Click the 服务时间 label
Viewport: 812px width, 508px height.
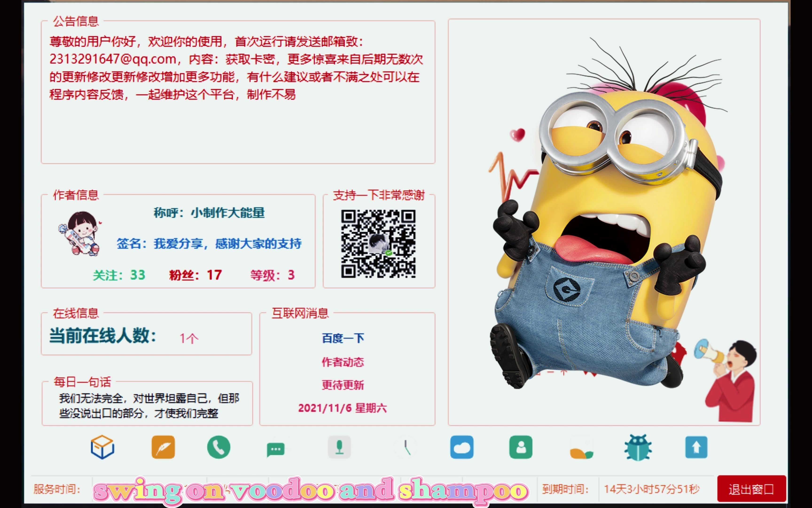coord(57,489)
